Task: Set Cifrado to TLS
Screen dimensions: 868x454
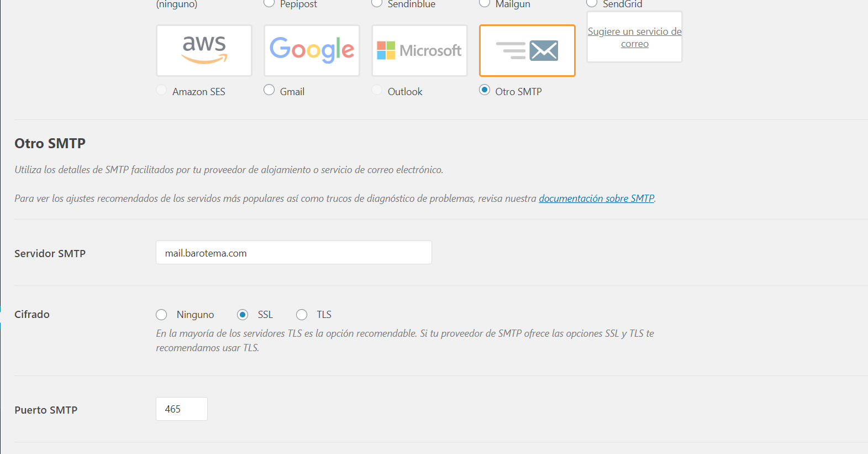Action: coord(302,315)
